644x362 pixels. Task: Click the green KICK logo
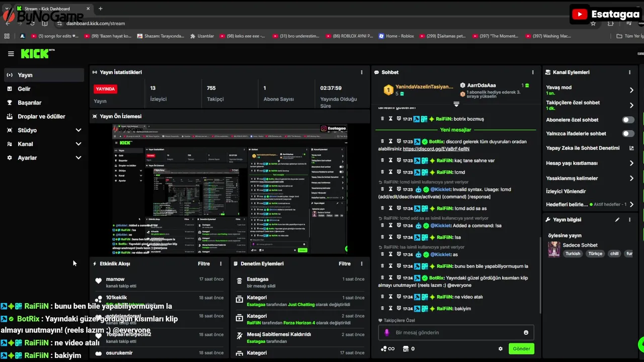tap(37, 53)
